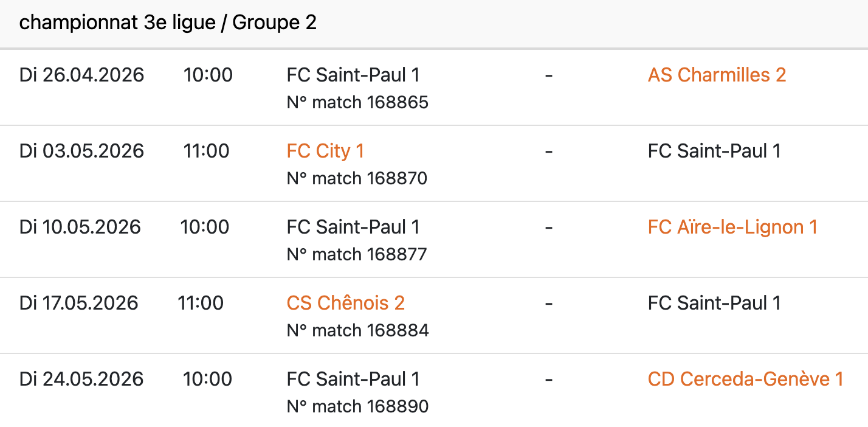Click the score dash of Cerceda-Genève match
Viewport: 868px width, 427px height.
pos(548,379)
